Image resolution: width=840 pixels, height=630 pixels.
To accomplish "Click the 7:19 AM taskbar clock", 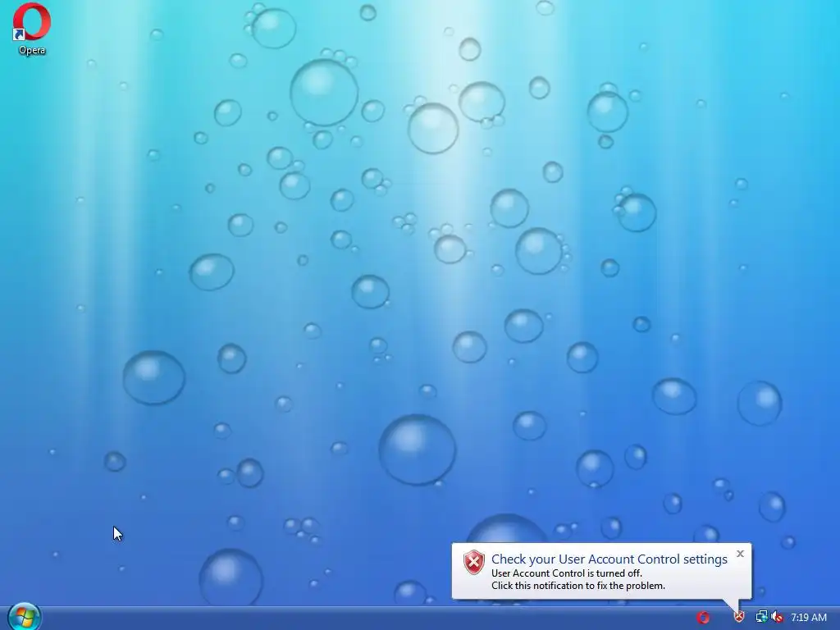I will [808, 617].
